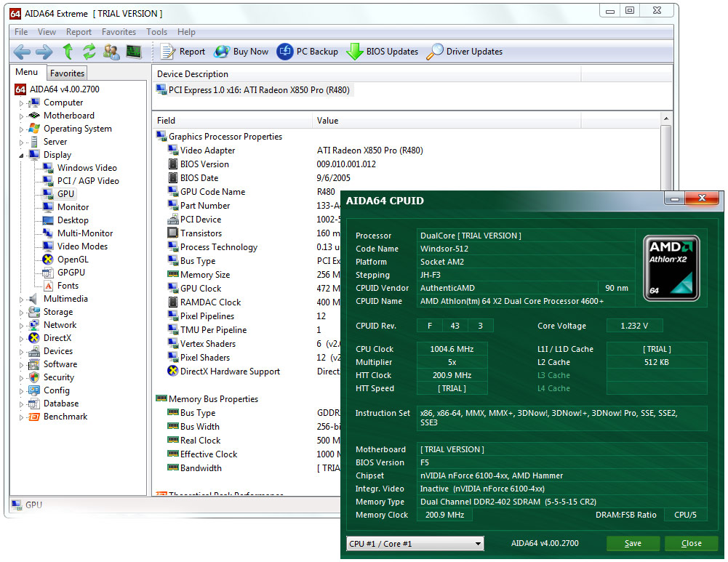
Task: Open the users icon in the toolbar
Action: [111, 52]
